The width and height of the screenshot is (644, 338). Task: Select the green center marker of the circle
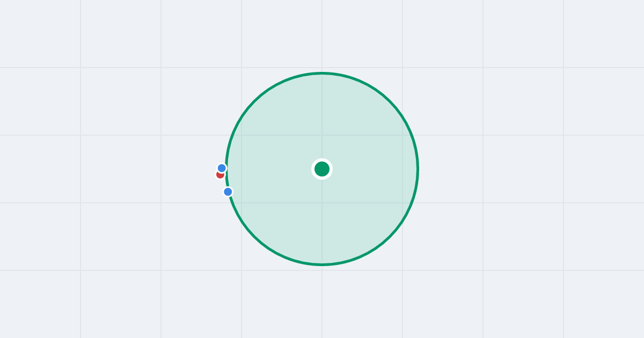[x=322, y=169]
